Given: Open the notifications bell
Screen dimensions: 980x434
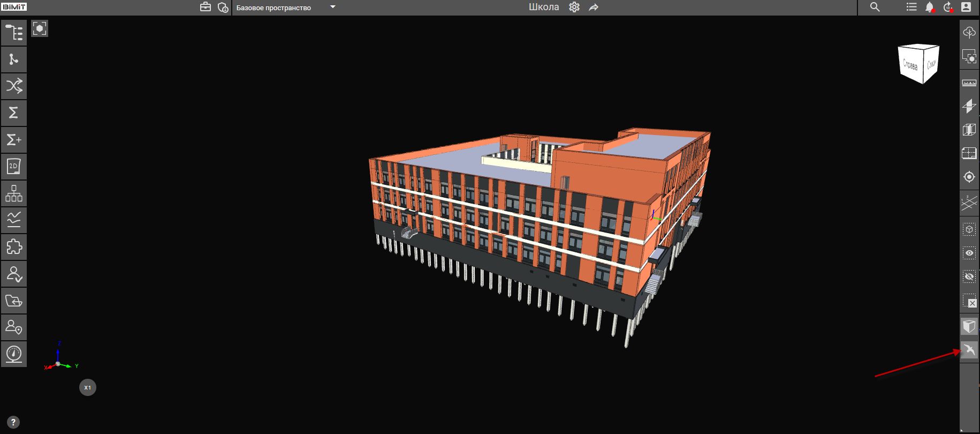Looking at the screenshot, I should [x=930, y=7].
